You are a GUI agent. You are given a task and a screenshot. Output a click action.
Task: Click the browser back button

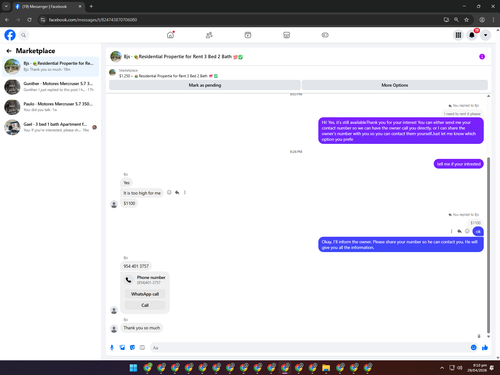click(7, 20)
